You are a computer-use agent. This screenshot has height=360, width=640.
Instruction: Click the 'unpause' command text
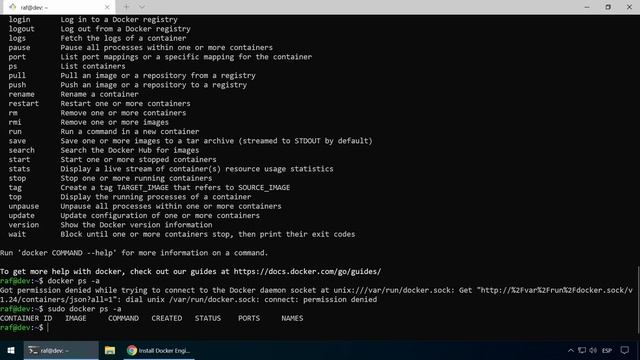pos(24,207)
